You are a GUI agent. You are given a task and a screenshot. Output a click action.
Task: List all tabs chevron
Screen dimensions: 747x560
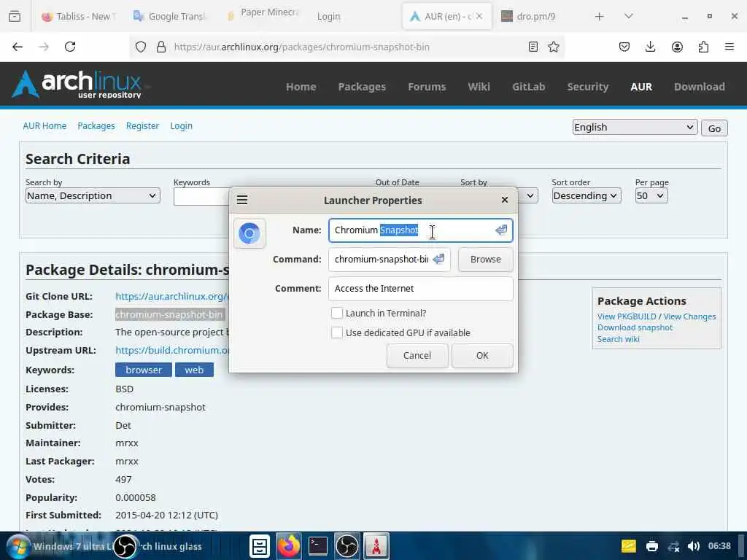click(628, 16)
